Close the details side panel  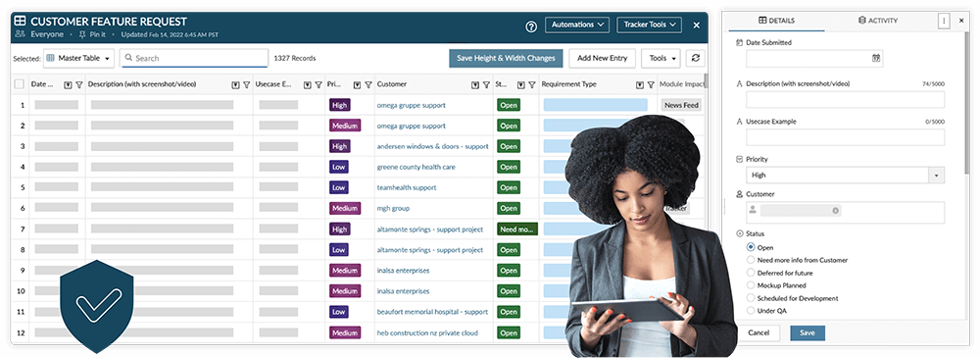[x=961, y=21]
